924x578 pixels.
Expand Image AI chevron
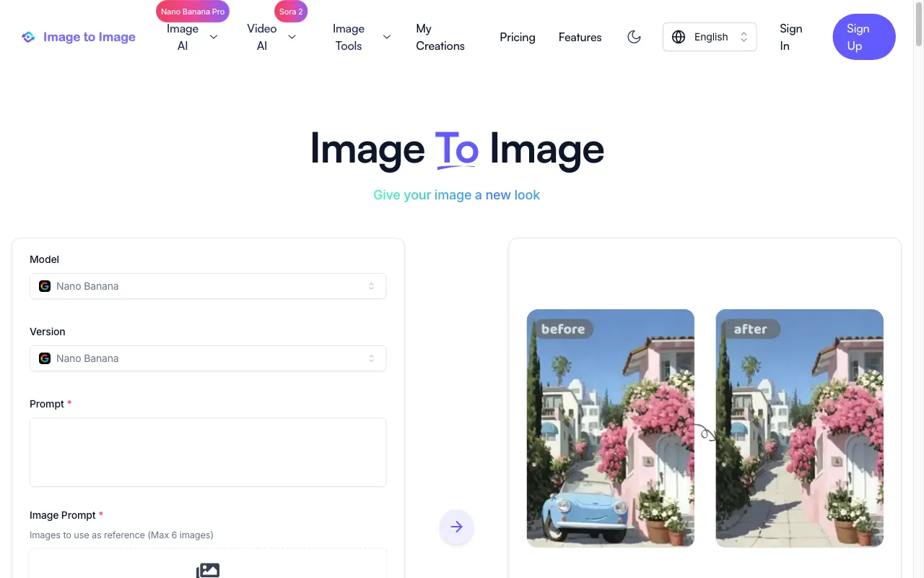point(214,37)
